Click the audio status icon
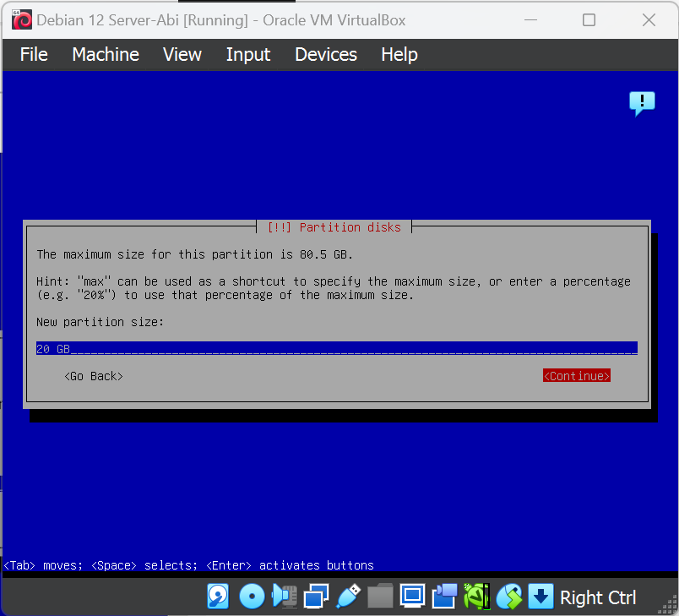Screen dimensions: 679x616 point(285,597)
